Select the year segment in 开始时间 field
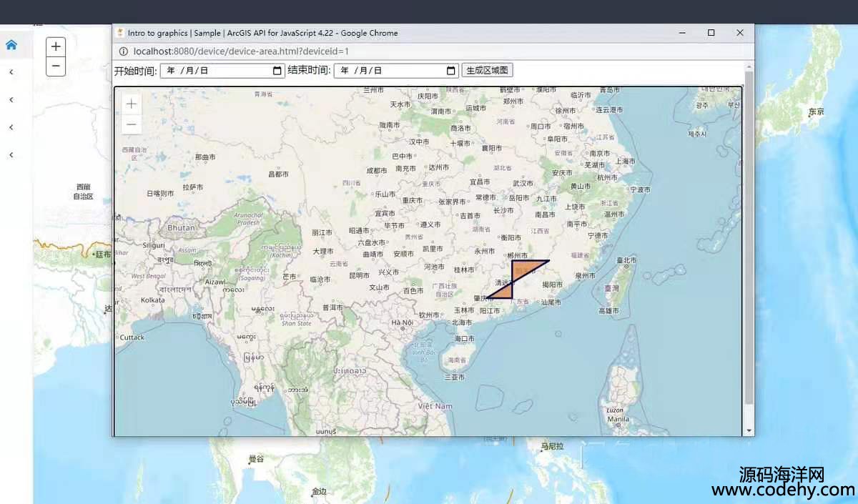 pyautogui.click(x=171, y=71)
